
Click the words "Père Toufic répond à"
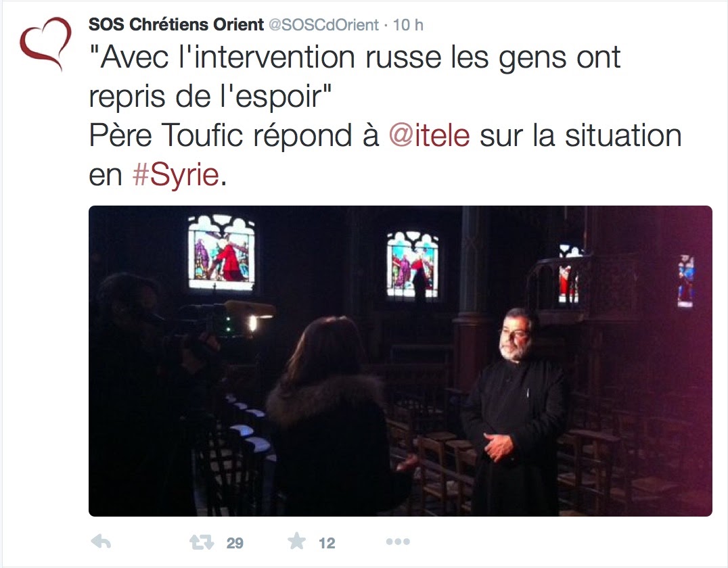(234, 135)
